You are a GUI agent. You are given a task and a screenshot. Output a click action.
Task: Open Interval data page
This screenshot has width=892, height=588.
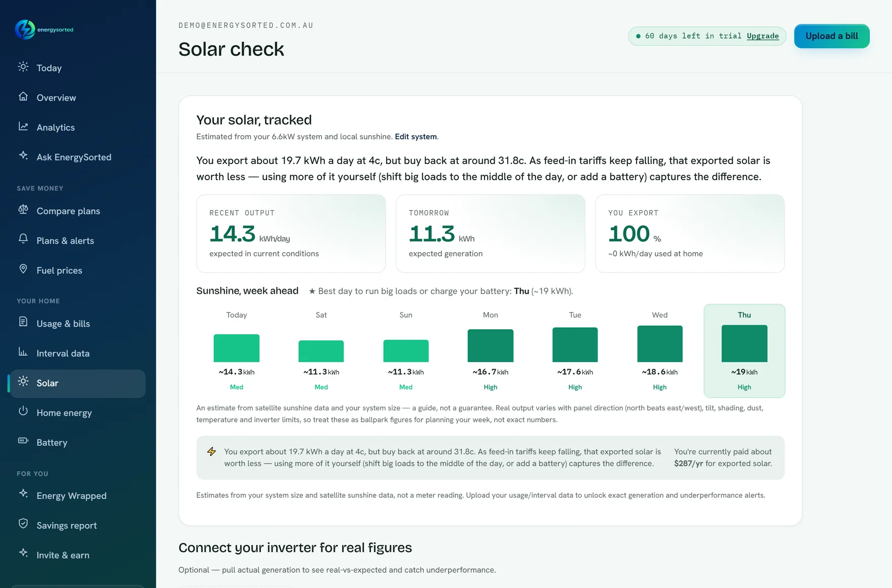coord(77,354)
